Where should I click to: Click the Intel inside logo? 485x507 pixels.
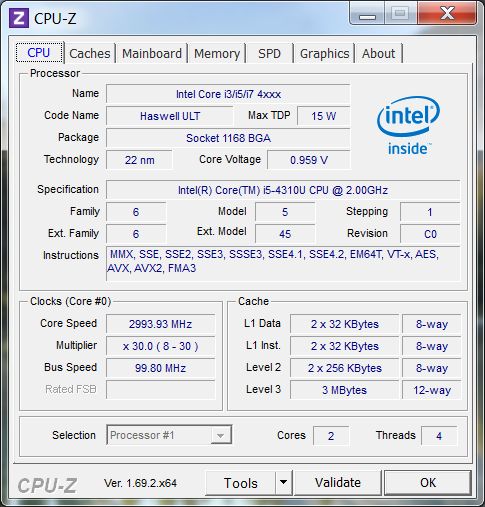pos(408,126)
